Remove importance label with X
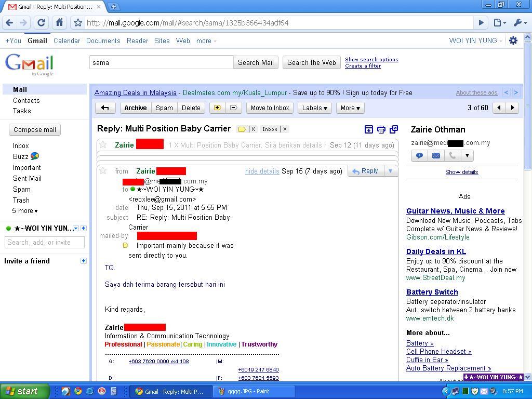 tap(253, 129)
